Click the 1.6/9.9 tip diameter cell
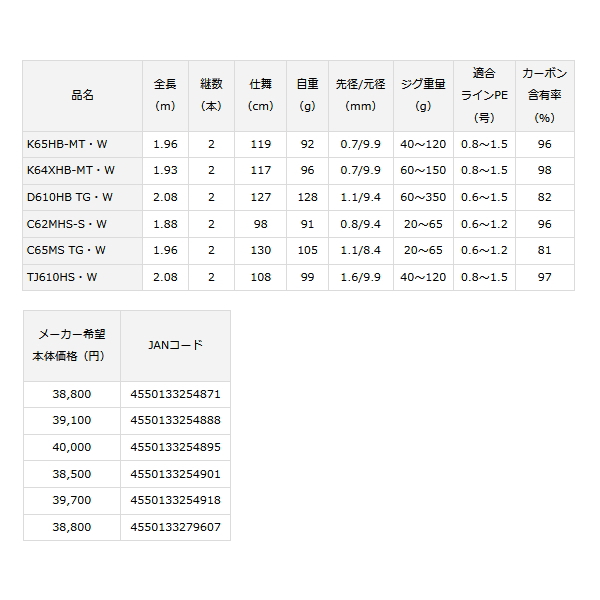Viewport: 600px width, 600px height. click(x=360, y=278)
